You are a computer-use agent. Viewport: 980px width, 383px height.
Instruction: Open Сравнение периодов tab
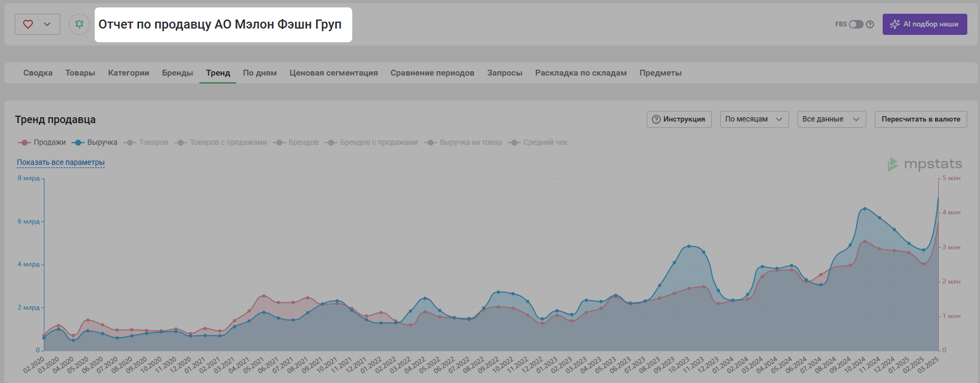click(433, 73)
